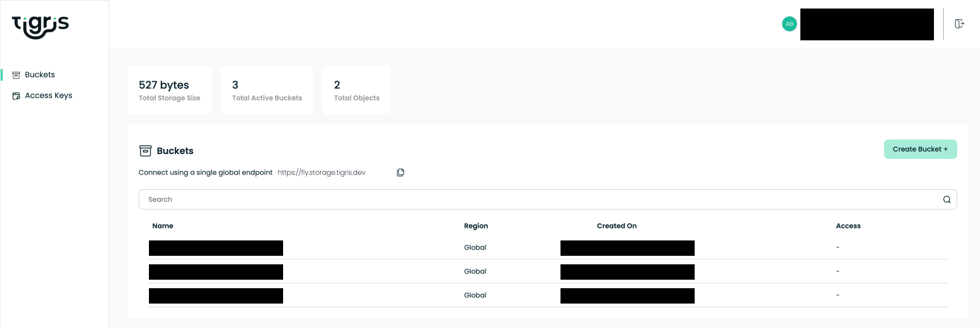Click the Total Active Buckets card

[267, 90]
